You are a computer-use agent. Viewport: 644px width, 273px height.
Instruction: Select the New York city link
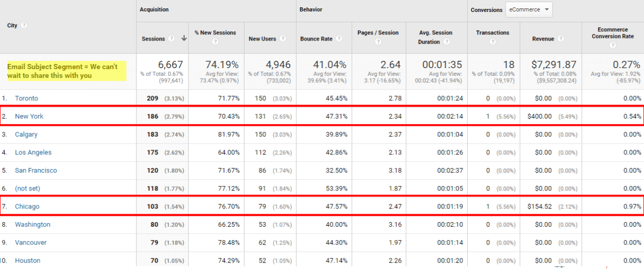(29, 116)
